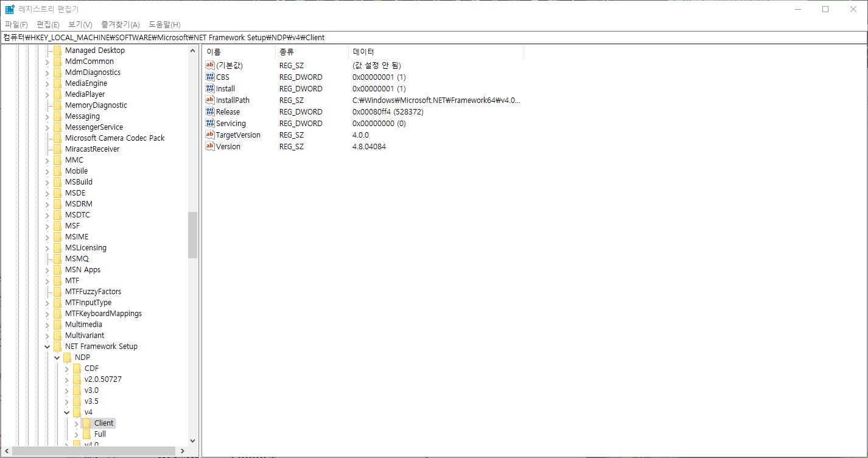Click the MediaPlayer key folder icon
Screen dimensions: 868x458
coord(58,94)
